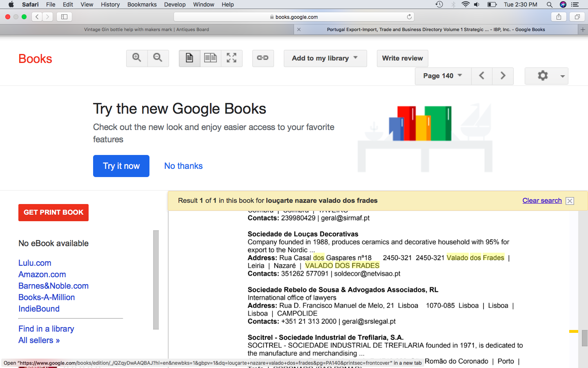Screen dimensions: 588x368
Task: Click the books.google.com address bar
Action: (x=294, y=17)
